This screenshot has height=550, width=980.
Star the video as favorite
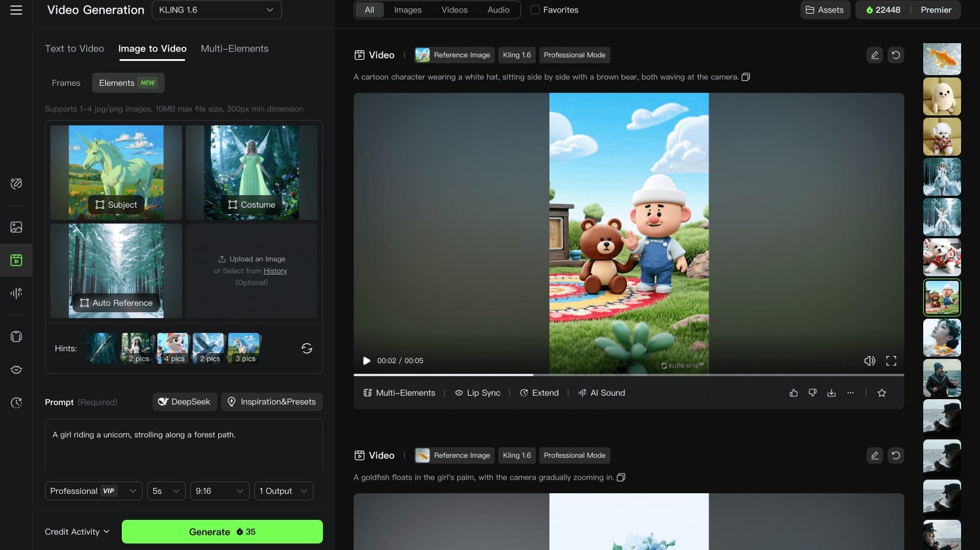pyautogui.click(x=881, y=393)
